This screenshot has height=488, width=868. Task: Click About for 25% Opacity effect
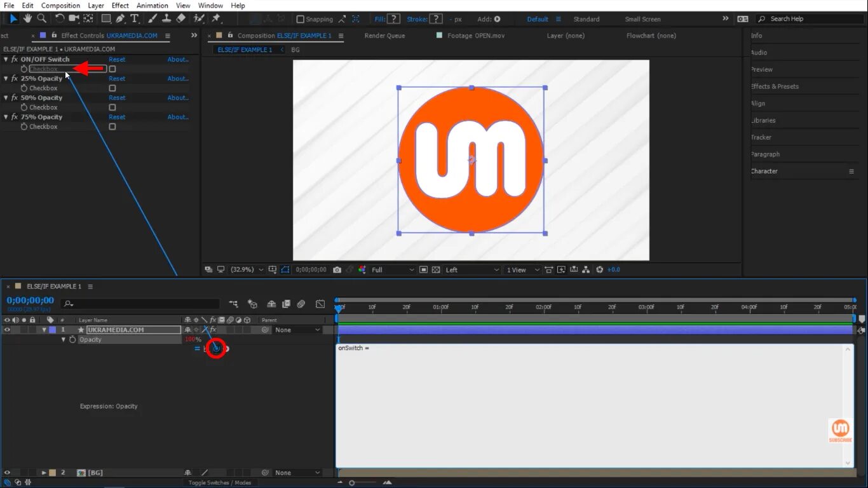pos(178,79)
